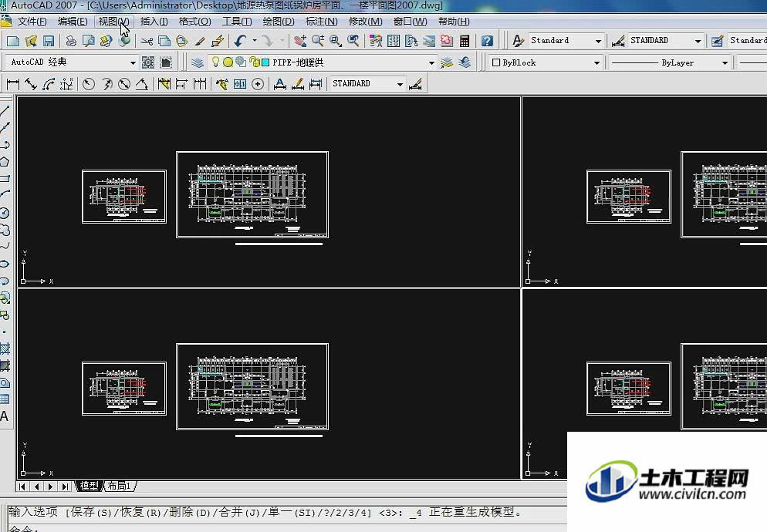Activate the Pan hand tool
Image resolution: width=767 pixels, height=532 pixels.
[x=300, y=41]
